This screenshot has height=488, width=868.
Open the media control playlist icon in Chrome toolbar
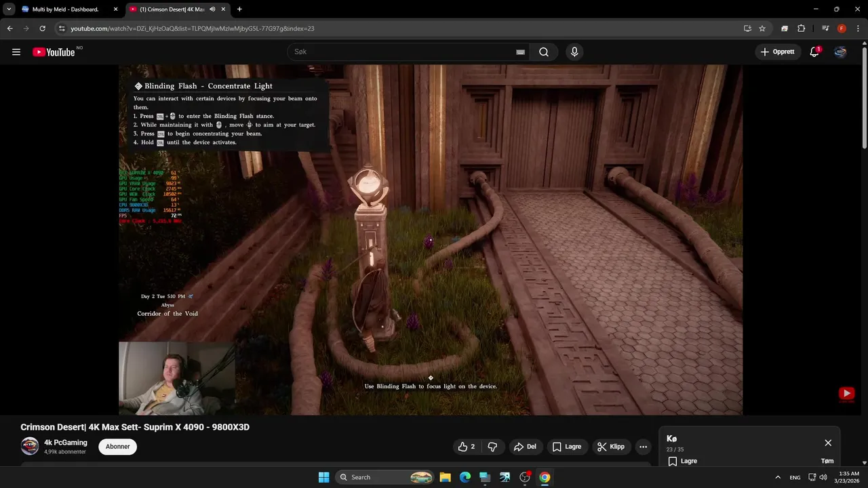[x=825, y=28]
